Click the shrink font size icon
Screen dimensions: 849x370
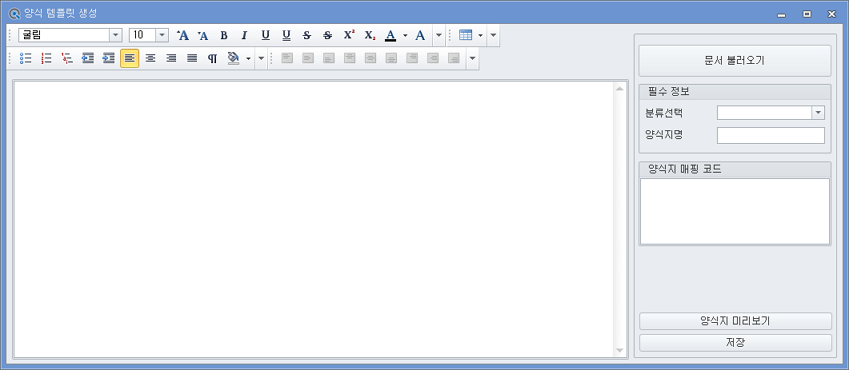click(x=203, y=35)
